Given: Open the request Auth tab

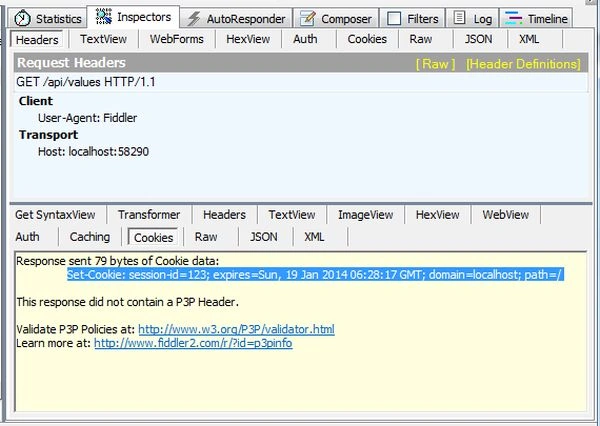Looking at the screenshot, I should pyautogui.click(x=305, y=39).
